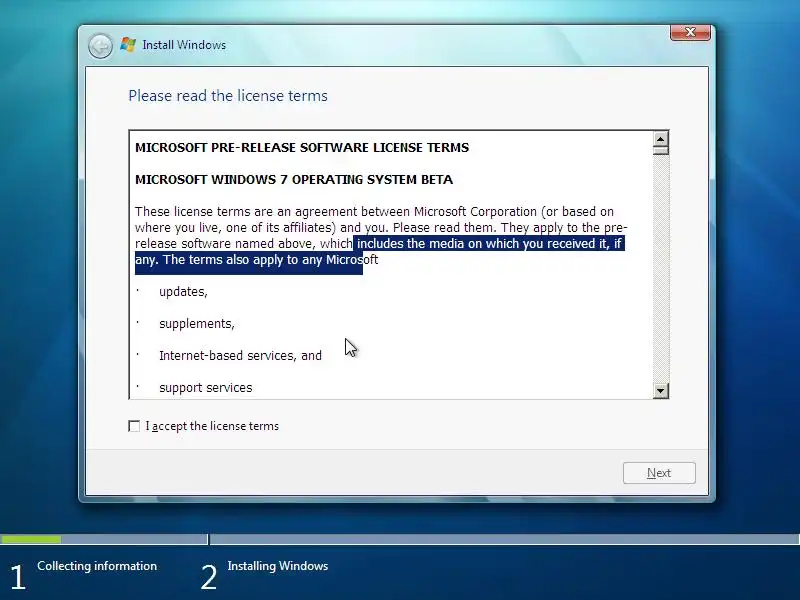
Task: Click the green setup progress bar
Action: pos(31,539)
